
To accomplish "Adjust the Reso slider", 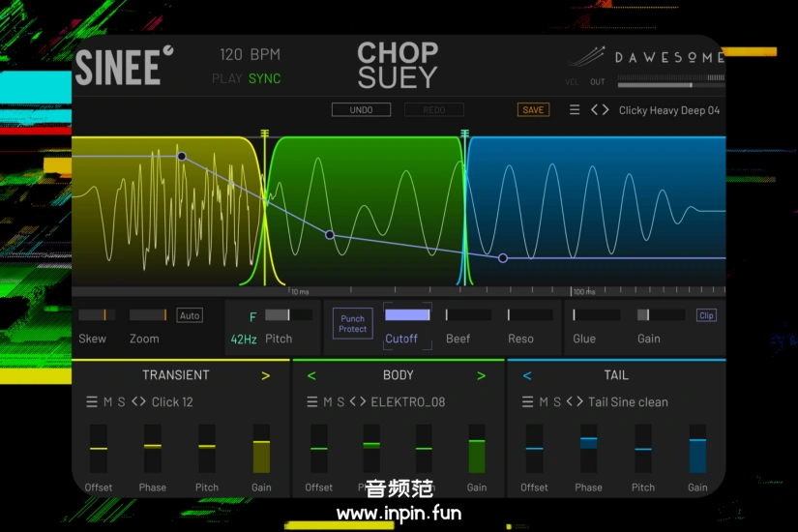I will (x=530, y=315).
